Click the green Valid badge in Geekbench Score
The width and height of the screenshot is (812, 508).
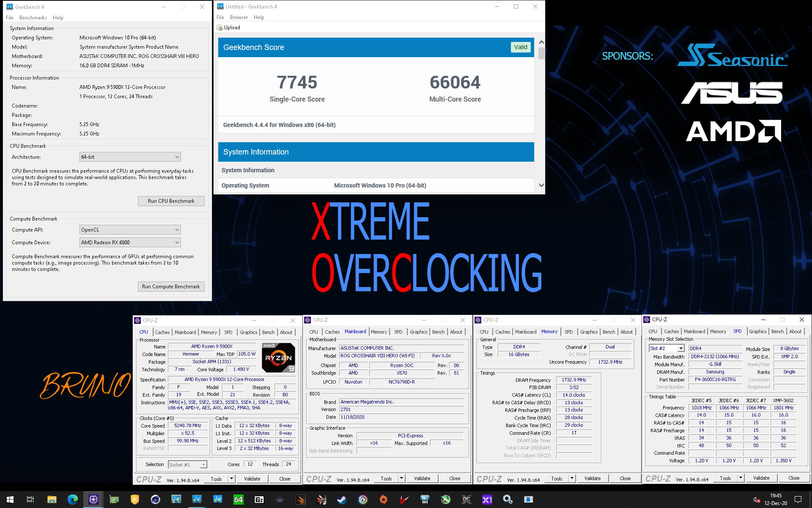(521, 47)
